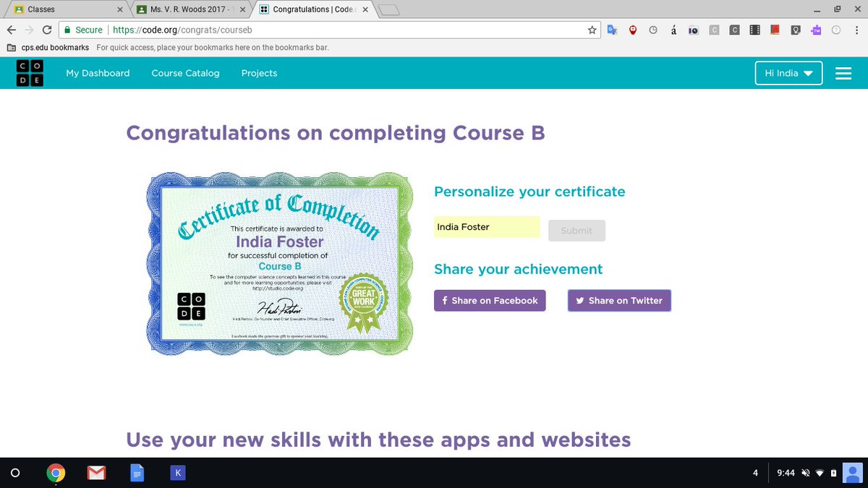The width and height of the screenshot is (868, 488).
Task: Open the accented letter á extension
Action: pos(673,30)
